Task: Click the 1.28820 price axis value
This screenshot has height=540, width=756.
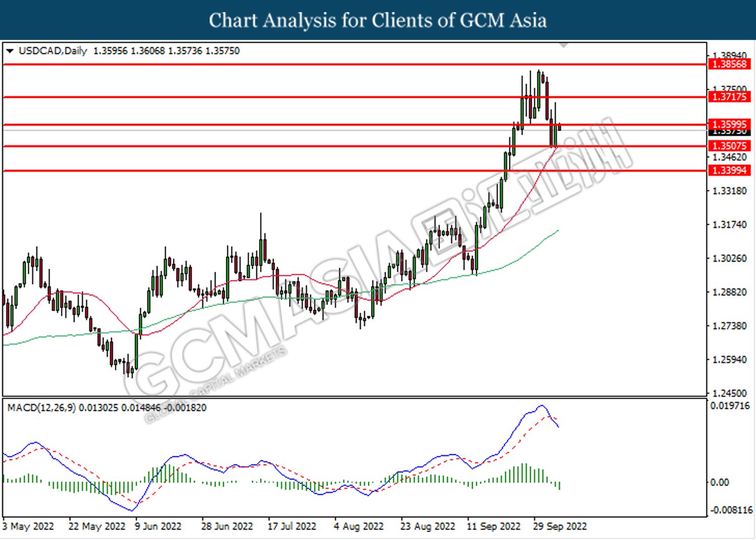Action: tap(729, 292)
